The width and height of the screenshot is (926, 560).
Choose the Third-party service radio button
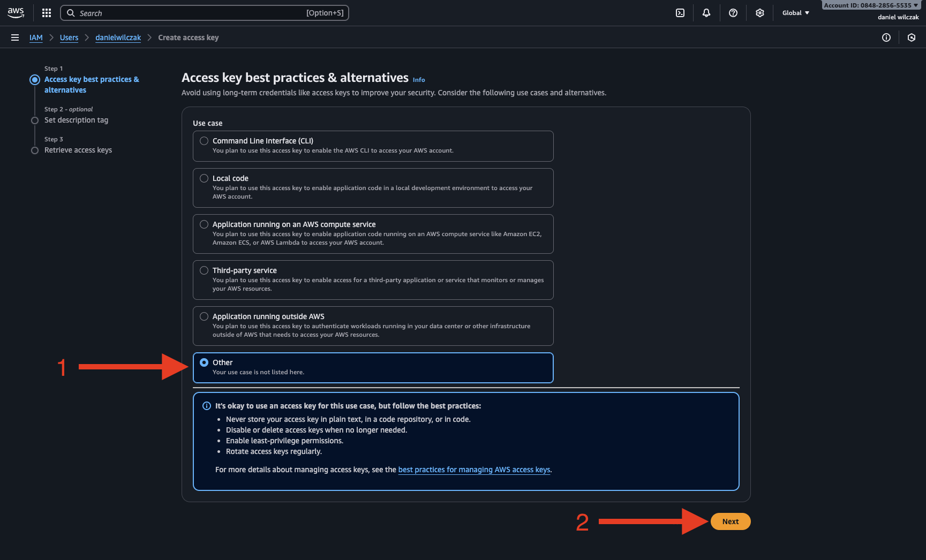click(x=204, y=270)
